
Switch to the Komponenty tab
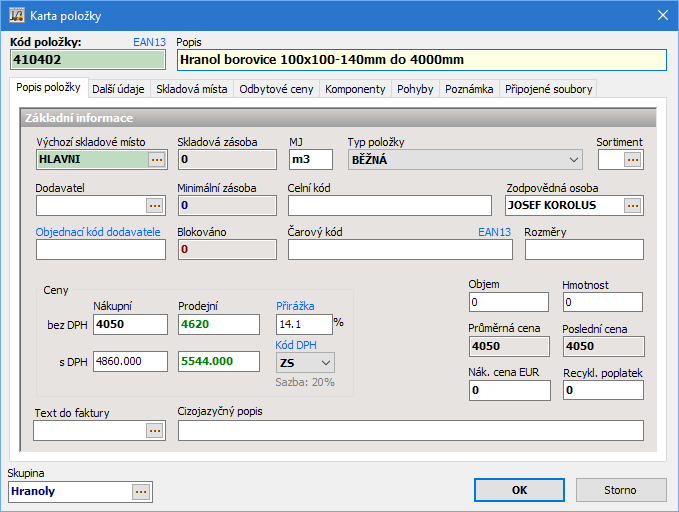coord(355,89)
